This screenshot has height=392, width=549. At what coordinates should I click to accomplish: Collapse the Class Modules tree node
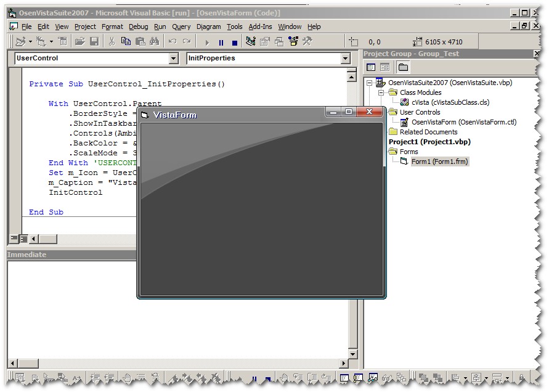click(381, 92)
